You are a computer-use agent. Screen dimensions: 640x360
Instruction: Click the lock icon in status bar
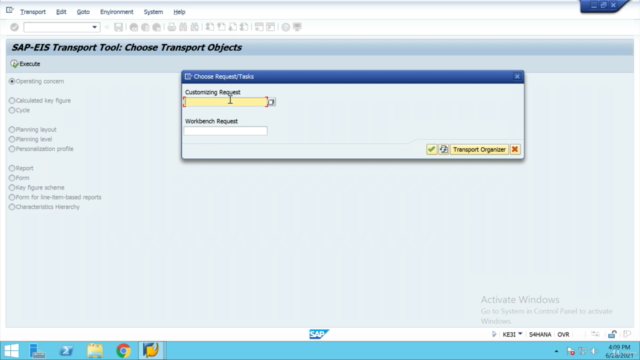[612, 334]
